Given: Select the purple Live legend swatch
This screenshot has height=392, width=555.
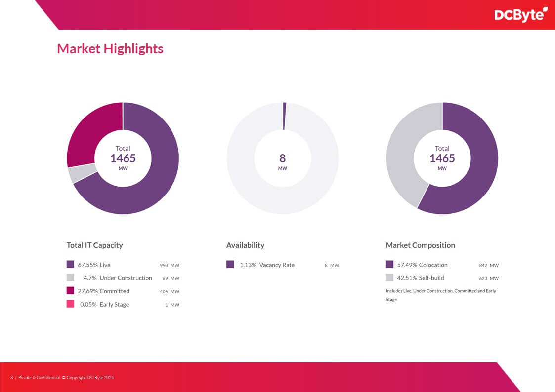Looking at the screenshot, I should tap(70, 265).
